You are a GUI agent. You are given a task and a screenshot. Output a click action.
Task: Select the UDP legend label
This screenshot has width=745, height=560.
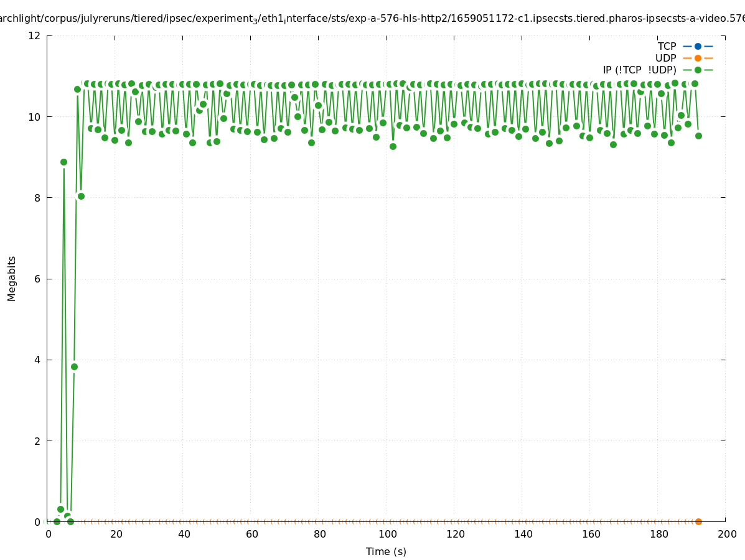pos(665,58)
